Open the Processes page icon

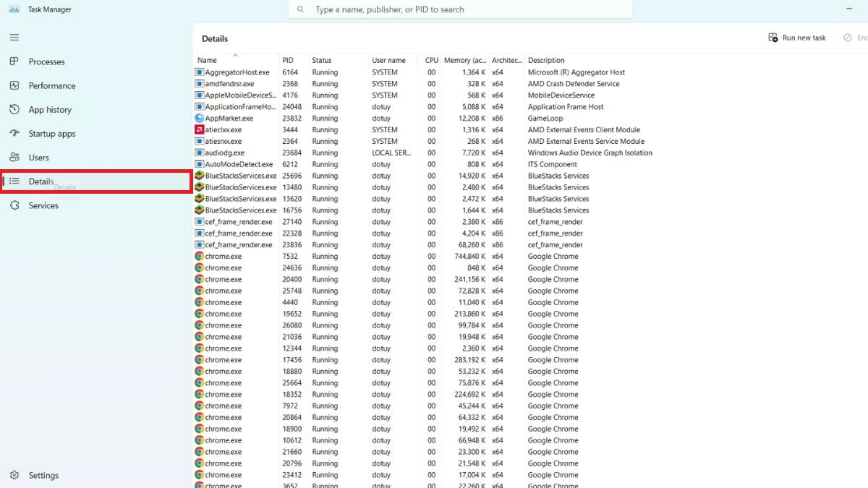point(14,61)
